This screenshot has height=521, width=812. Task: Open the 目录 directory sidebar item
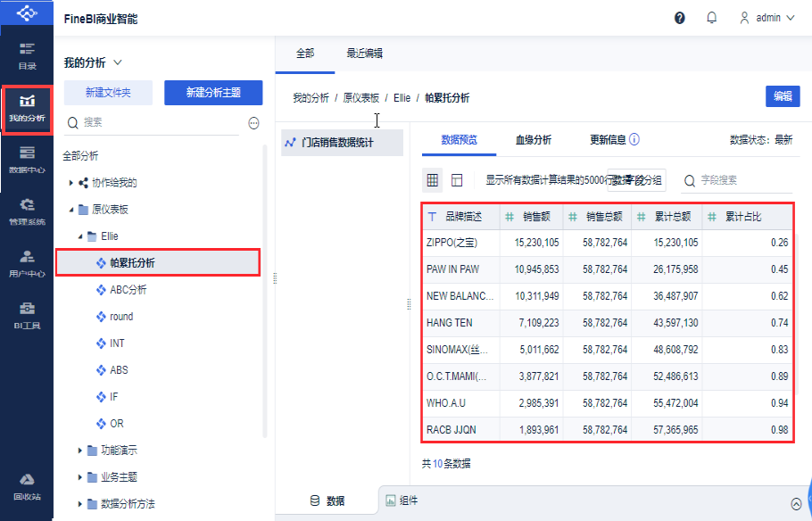pyautogui.click(x=27, y=56)
